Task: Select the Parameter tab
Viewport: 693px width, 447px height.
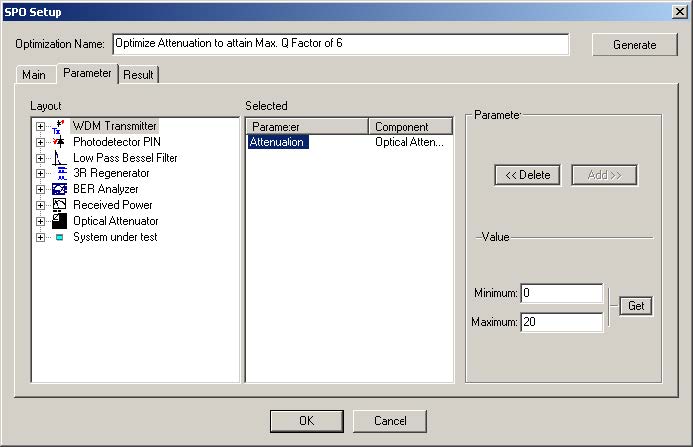Action: point(87,73)
